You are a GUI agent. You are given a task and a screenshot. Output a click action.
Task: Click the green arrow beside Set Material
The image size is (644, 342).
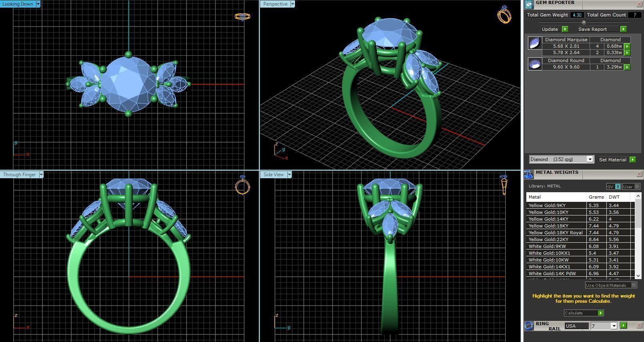pyautogui.click(x=633, y=159)
